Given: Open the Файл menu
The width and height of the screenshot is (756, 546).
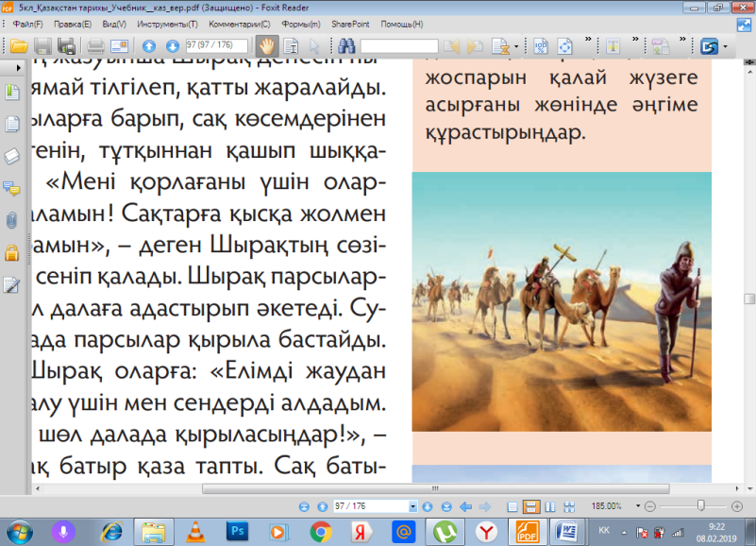Looking at the screenshot, I should [27, 25].
